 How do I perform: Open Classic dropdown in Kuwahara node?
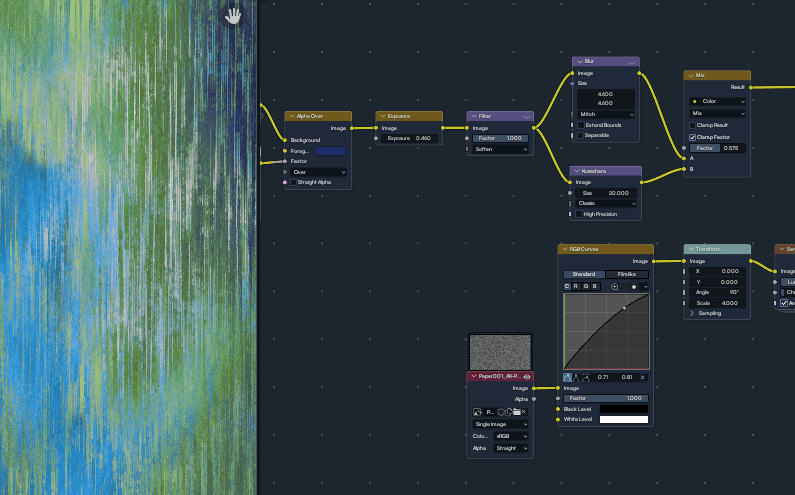click(x=605, y=203)
